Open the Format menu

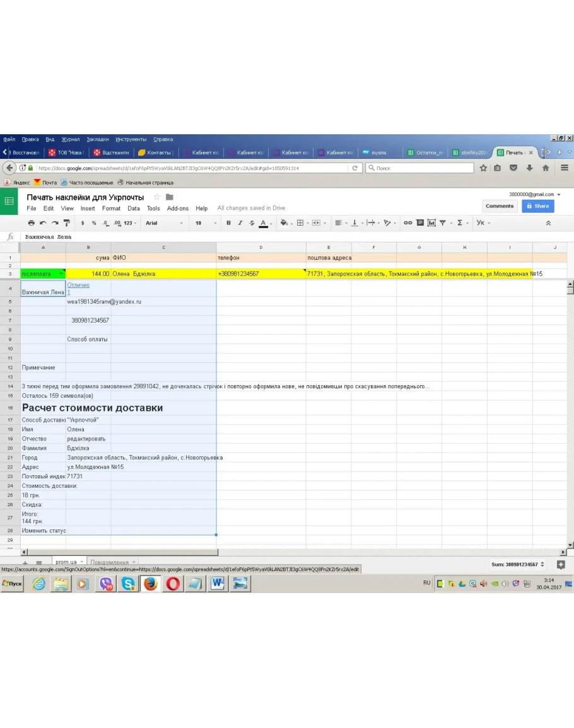click(x=111, y=209)
